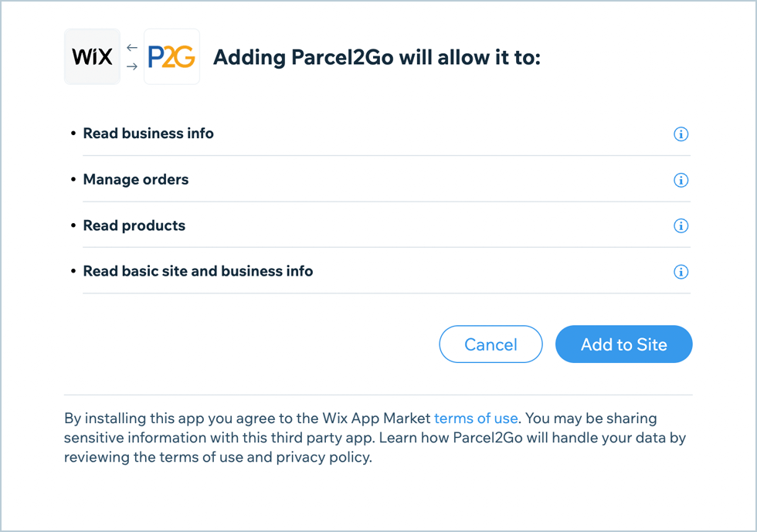Screen dimensions: 757x532
Task: Open info icon for Read business info
Action: click(x=681, y=134)
